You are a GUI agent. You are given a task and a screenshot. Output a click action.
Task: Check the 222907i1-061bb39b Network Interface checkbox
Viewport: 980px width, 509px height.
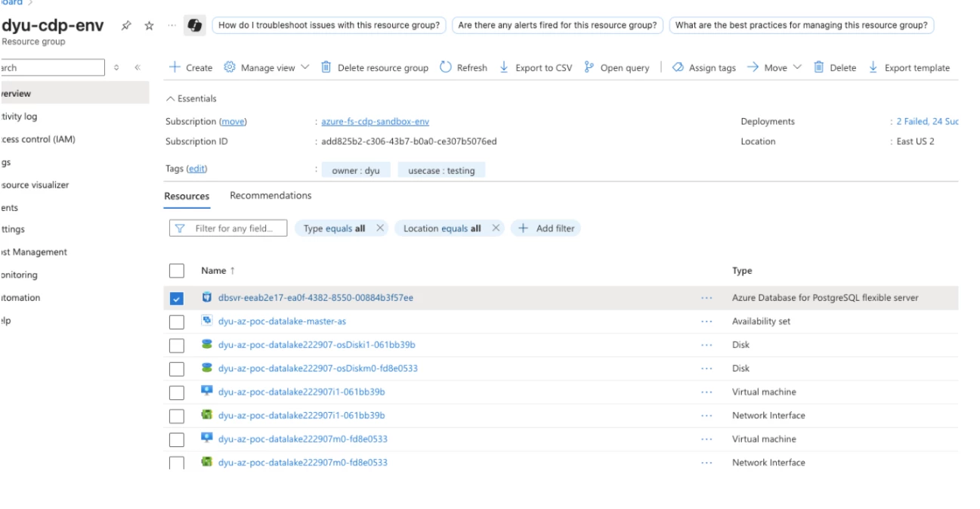177,416
